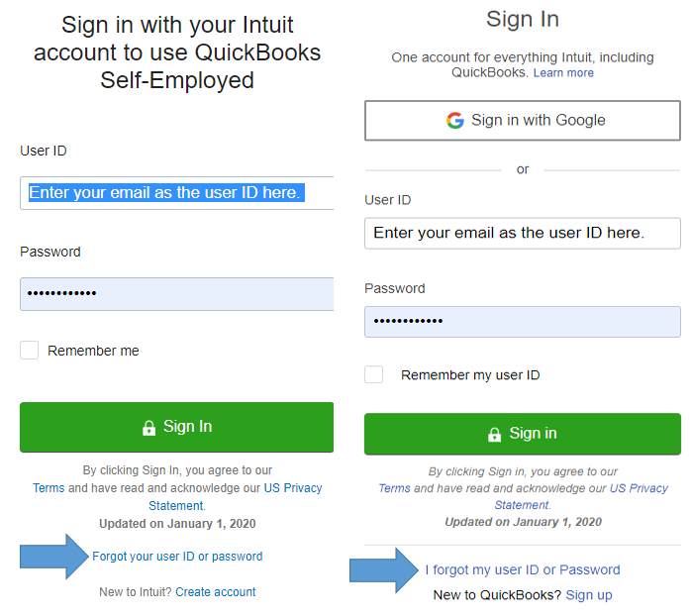Viewport: 690px width, 616px height.
Task: Enable Remember my user ID checkbox
Action: coord(374,375)
